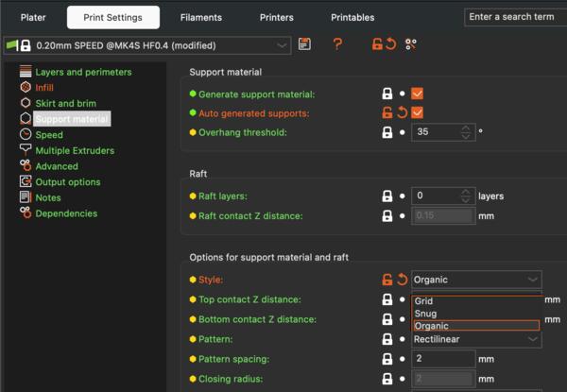567x392 pixels.
Task: Open Skirt and brim settings page
Action: point(66,103)
